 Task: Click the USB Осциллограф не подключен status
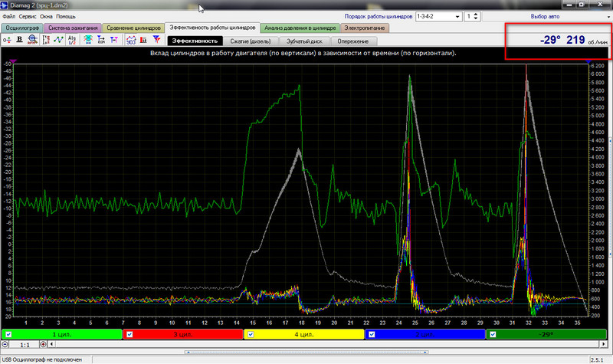(42, 359)
